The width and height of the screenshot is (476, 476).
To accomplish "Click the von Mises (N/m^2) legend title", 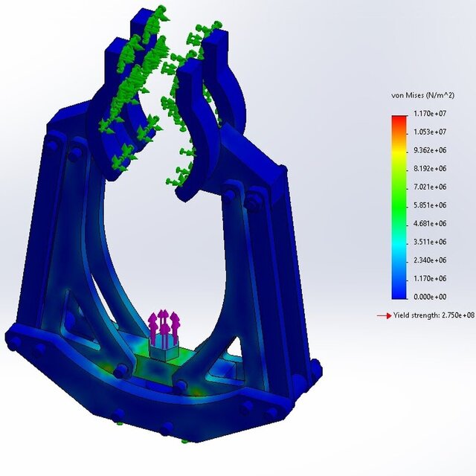I will tap(421, 96).
